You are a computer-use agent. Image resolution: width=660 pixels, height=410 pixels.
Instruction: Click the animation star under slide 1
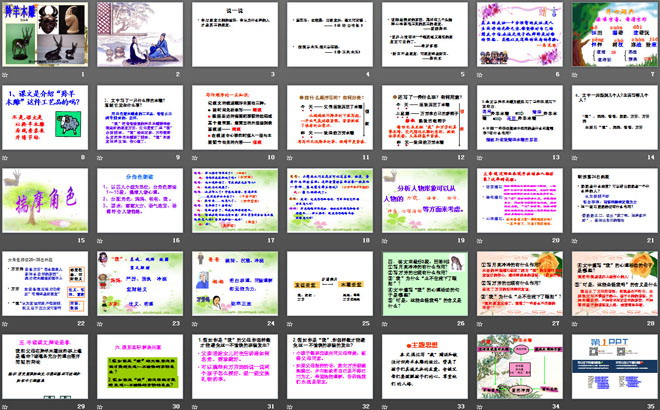point(5,75)
